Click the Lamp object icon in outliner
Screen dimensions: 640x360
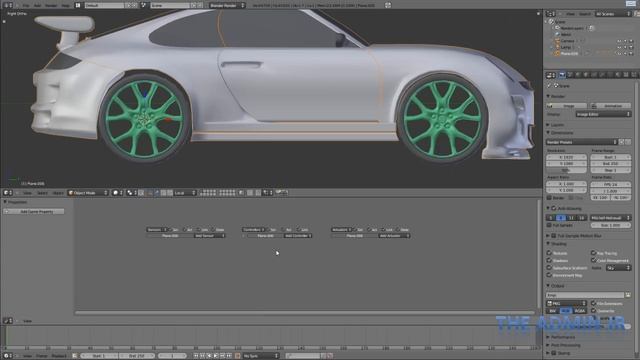pyautogui.click(x=558, y=47)
